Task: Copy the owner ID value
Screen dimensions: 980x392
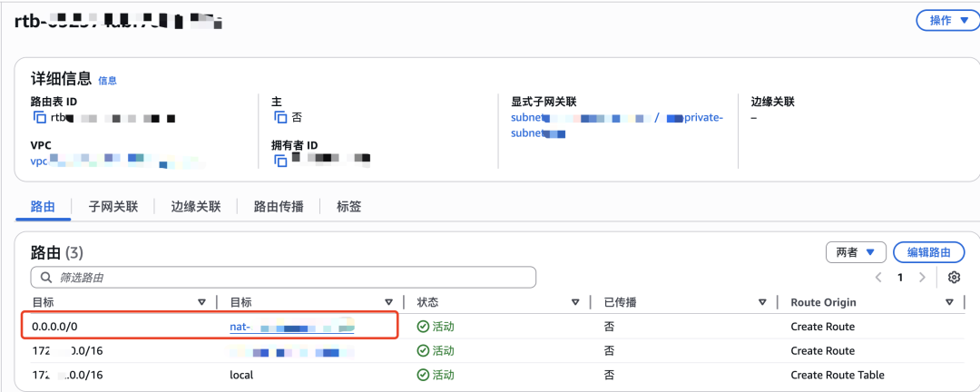Action: [280, 161]
